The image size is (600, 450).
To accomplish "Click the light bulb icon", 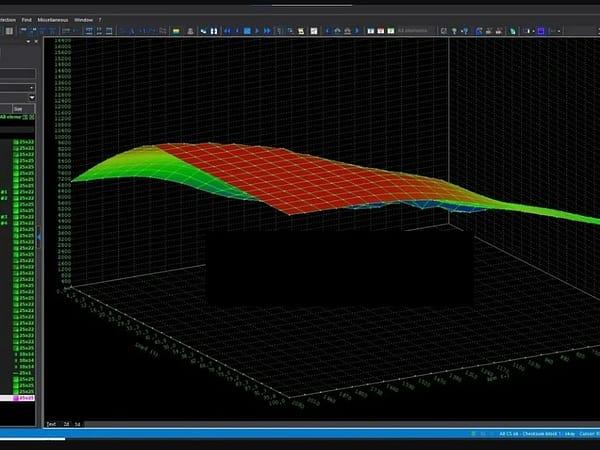I will (454, 31).
